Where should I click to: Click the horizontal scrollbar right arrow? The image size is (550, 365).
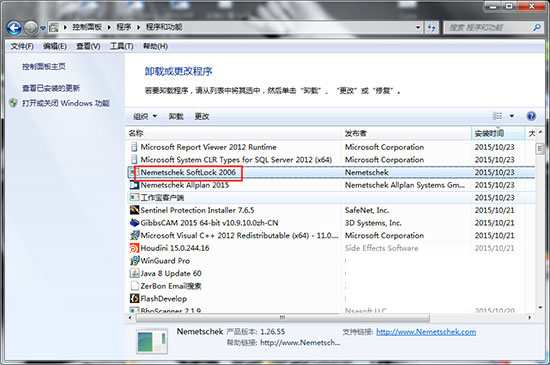pyautogui.click(x=530, y=317)
